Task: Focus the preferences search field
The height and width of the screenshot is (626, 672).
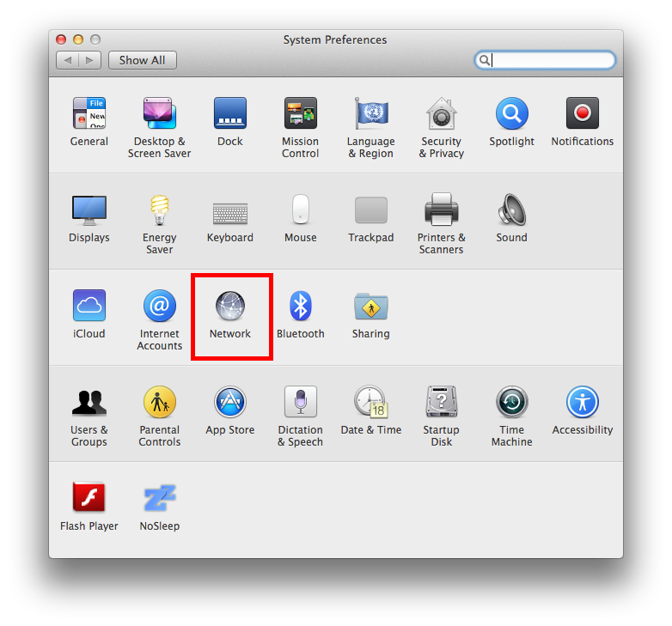Action: 545,60
